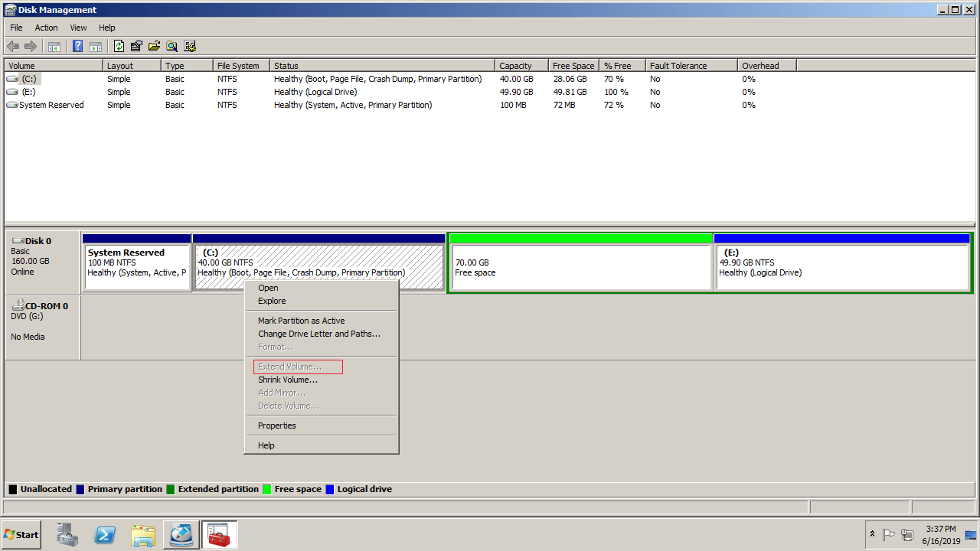Open the View menu
This screenshot has height=551, width=980.
(78, 28)
